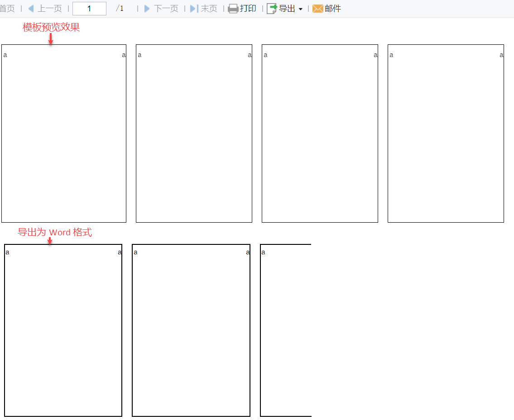Viewport: 514px width, 420px height.
Task: Click the last page arrow icon
Action: (194, 9)
